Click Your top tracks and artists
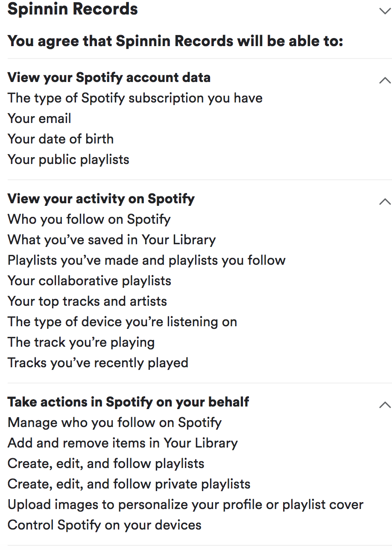 (87, 301)
